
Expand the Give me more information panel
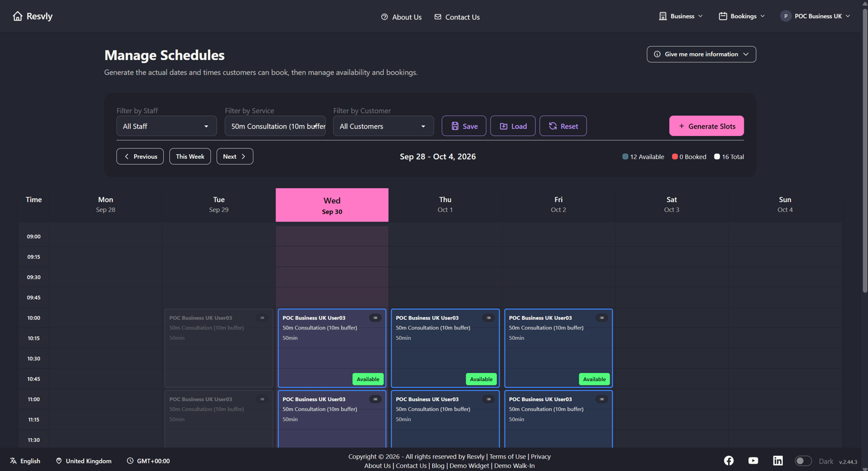tap(701, 54)
